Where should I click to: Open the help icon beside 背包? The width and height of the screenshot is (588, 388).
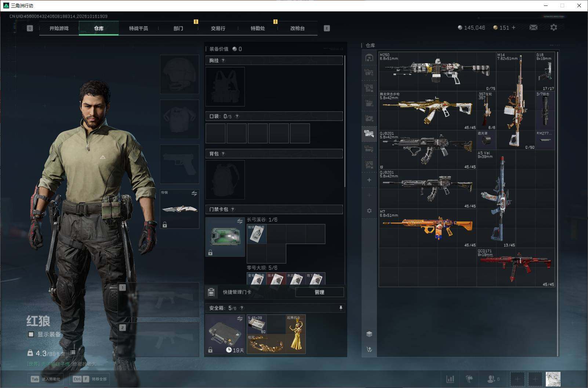(223, 154)
